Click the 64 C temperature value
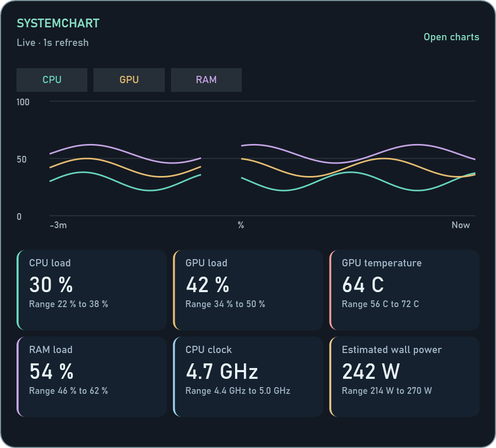This screenshot has height=448, width=496. [363, 285]
